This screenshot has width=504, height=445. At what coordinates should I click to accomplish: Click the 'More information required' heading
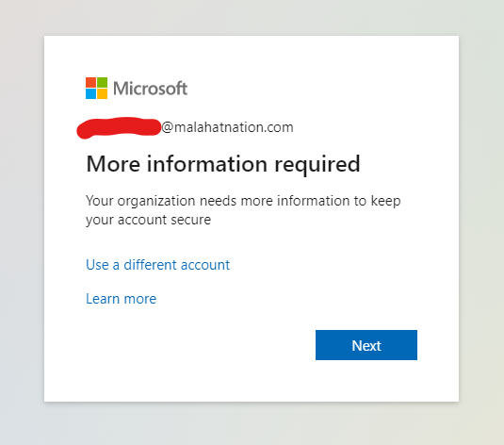coord(223,164)
